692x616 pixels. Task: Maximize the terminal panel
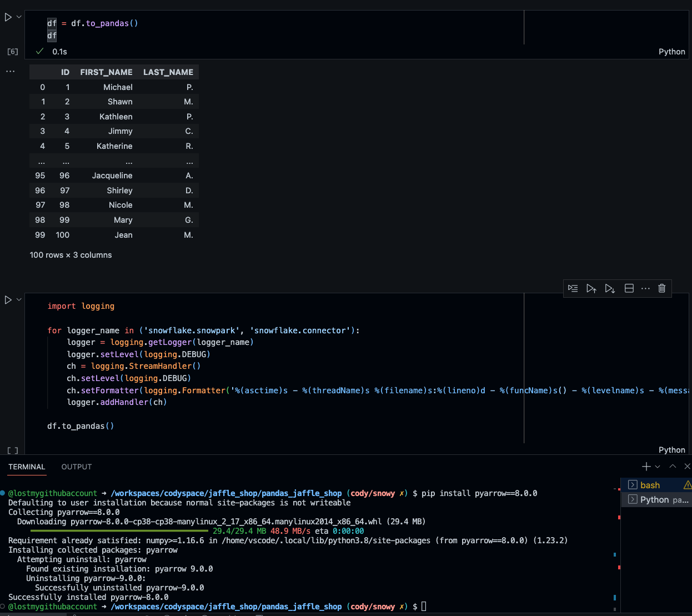tap(672, 467)
